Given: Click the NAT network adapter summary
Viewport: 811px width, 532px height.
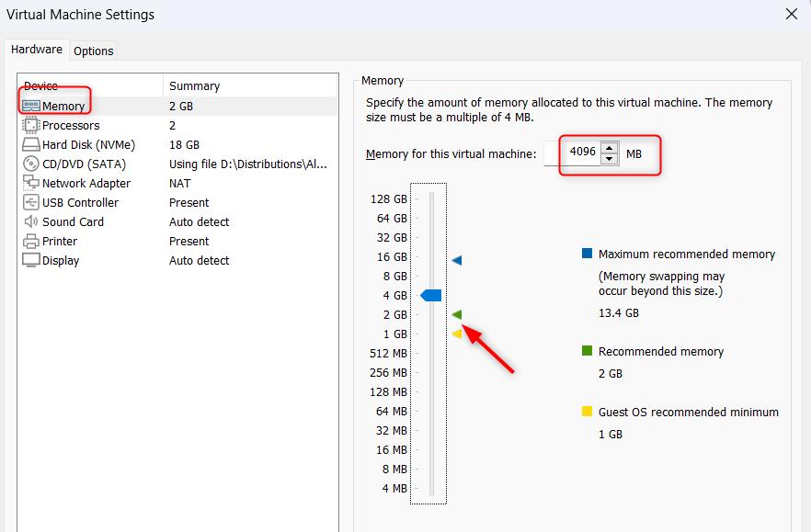Looking at the screenshot, I should coord(179,184).
